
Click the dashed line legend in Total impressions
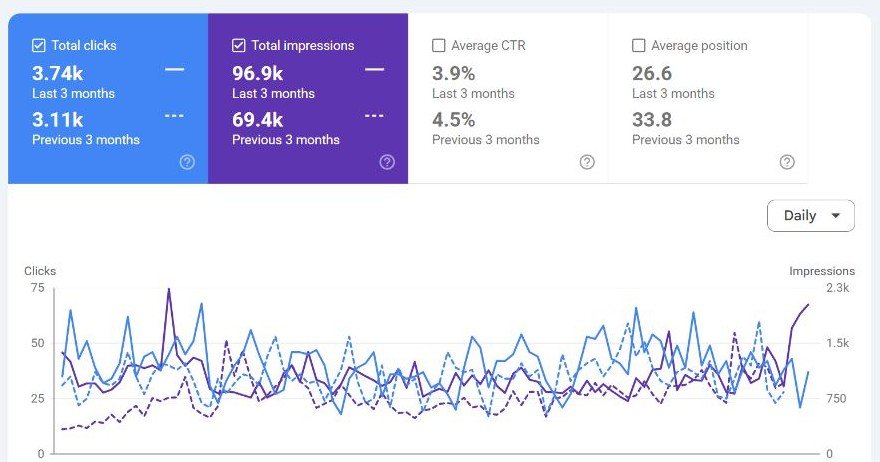[374, 116]
